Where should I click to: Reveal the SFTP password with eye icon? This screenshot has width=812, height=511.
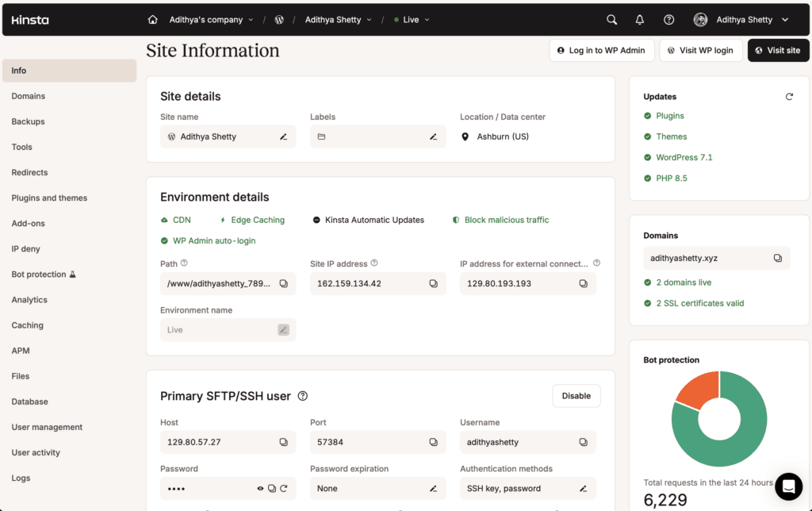click(260, 488)
